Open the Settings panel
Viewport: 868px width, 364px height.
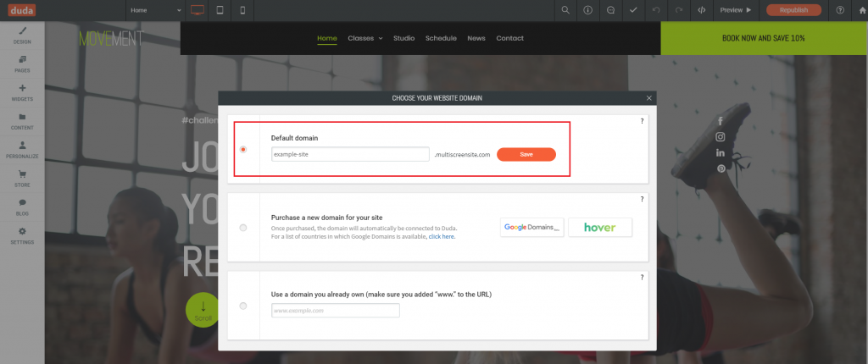point(22,236)
